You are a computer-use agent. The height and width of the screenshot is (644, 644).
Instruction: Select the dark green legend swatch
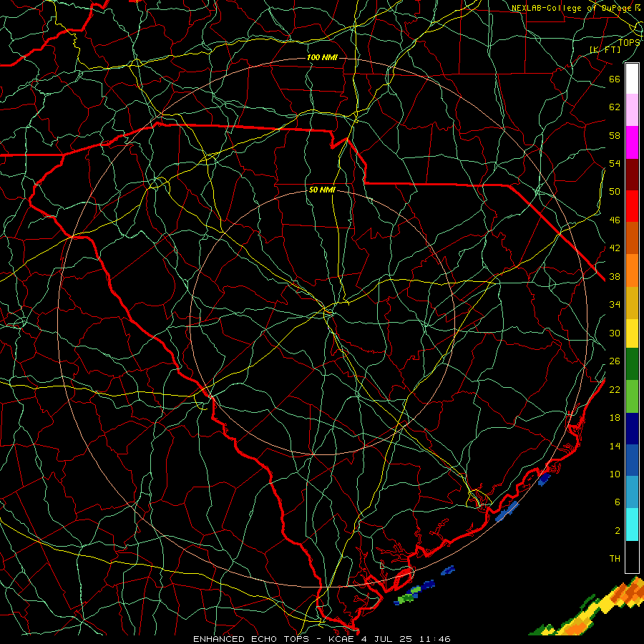(x=632, y=364)
